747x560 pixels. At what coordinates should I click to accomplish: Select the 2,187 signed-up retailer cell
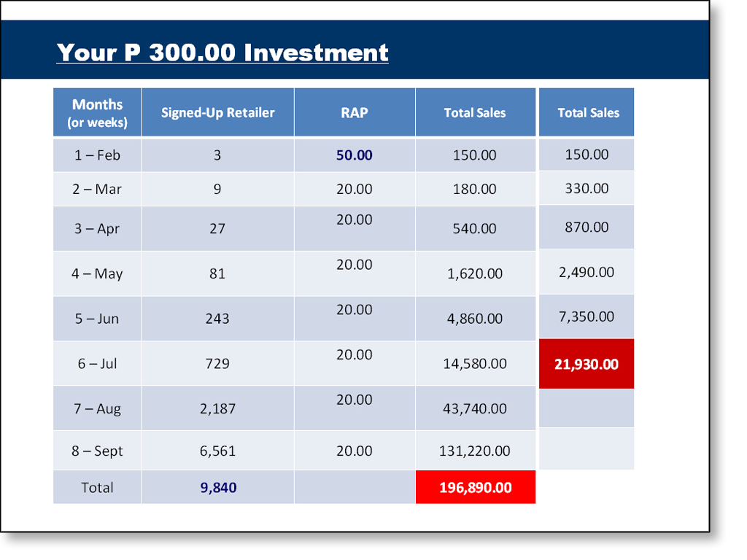217,409
